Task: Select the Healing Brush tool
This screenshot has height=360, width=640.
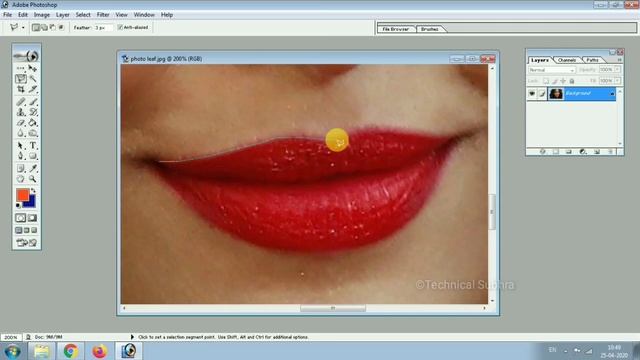Action: (x=20, y=101)
